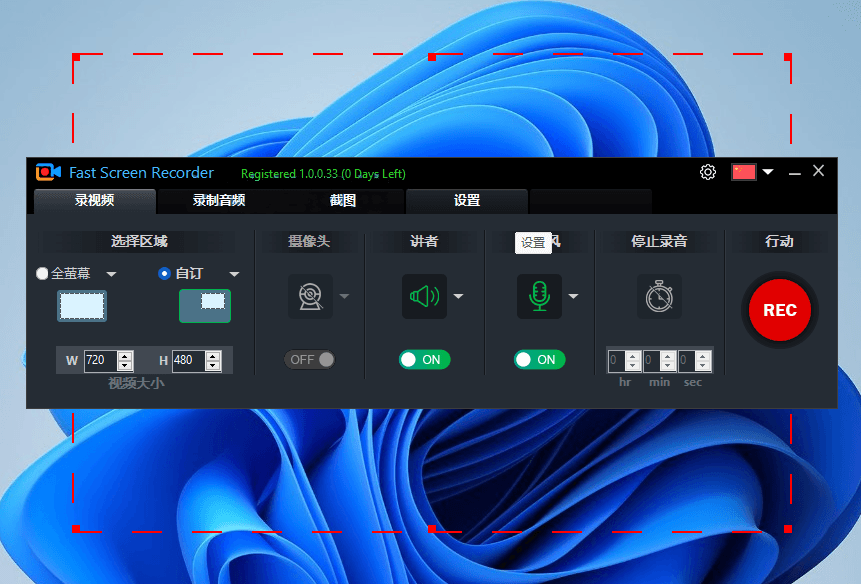Click the top-right red region corner handle
Image resolution: width=861 pixels, height=584 pixels.
tap(787, 57)
